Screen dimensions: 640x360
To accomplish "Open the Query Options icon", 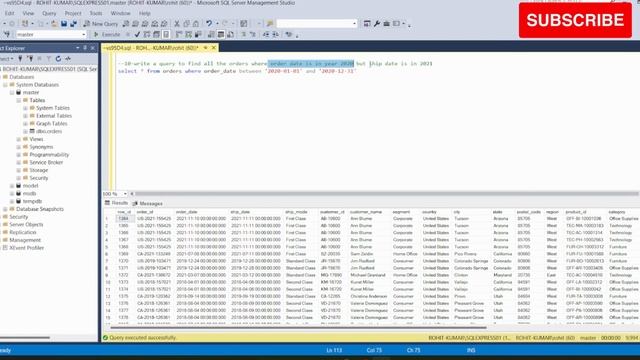I will click(156, 35).
